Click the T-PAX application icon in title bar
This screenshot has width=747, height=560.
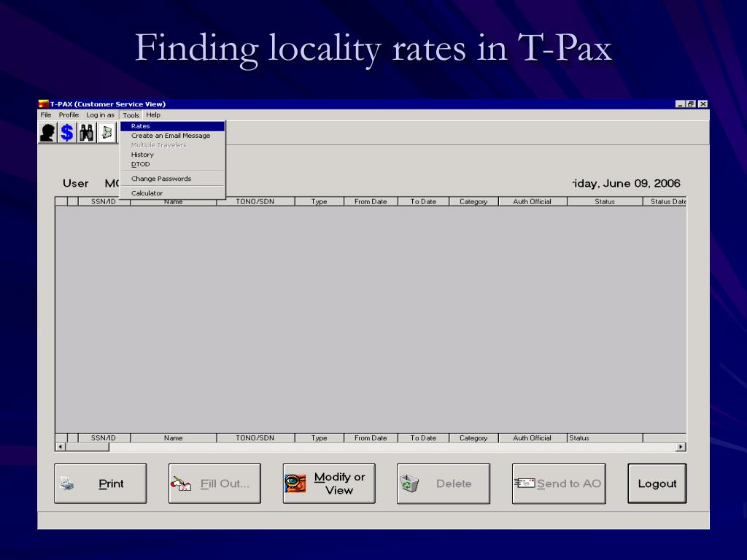(43, 104)
